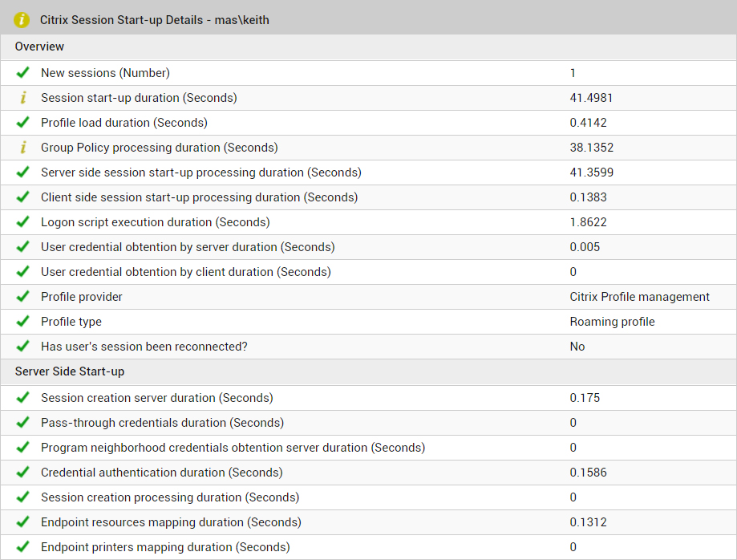Click the Citrix Profile management value
This screenshot has height=560, width=737.
(x=640, y=297)
